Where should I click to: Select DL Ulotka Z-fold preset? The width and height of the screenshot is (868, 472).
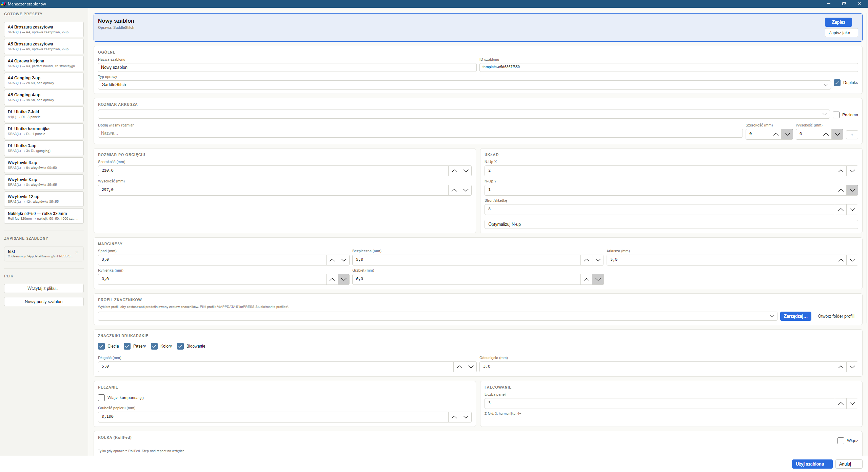44,114
